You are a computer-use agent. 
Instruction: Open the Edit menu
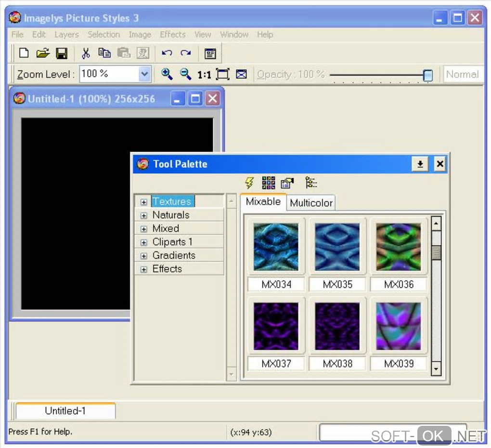coord(39,34)
